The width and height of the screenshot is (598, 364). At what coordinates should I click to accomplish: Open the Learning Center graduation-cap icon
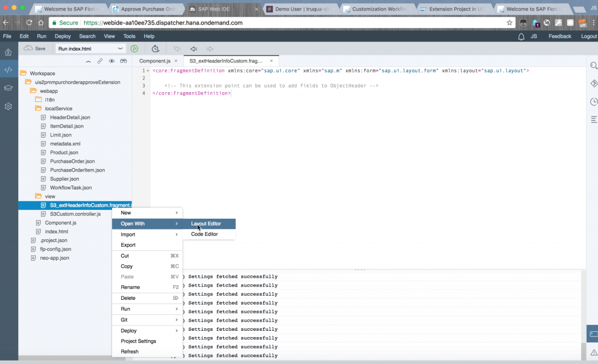click(x=8, y=88)
